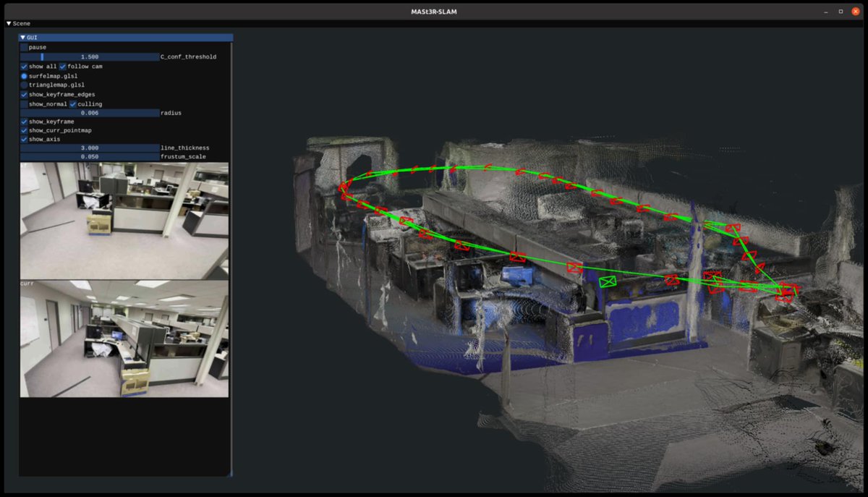Enable the show_normal checkbox

(x=24, y=103)
